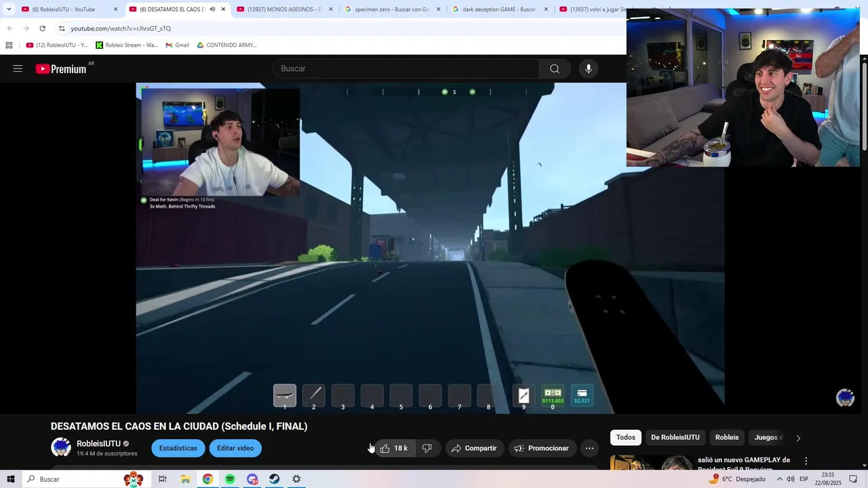
Task: Click the Promocionar button
Action: 542,448
